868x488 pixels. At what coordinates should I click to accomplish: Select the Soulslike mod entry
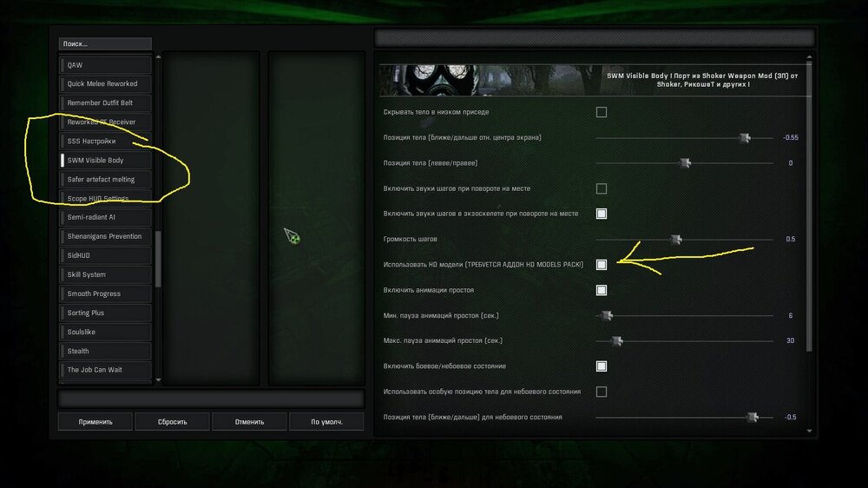(105, 332)
